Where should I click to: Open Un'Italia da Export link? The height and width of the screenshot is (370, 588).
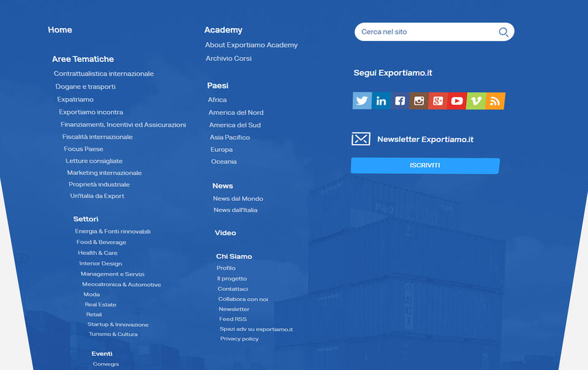(x=97, y=196)
